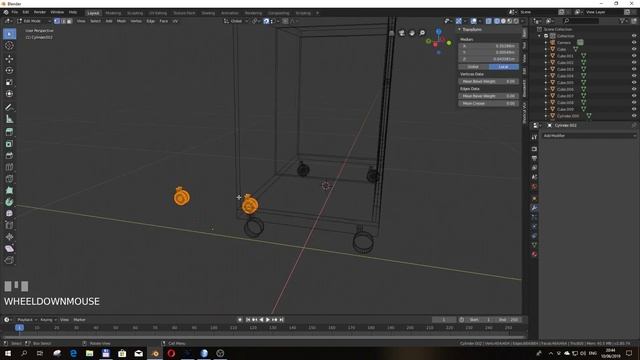The width and height of the screenshot is (640, 360).
Task: Open the Modifiers wrench properties tab
Action: (534, 208)
